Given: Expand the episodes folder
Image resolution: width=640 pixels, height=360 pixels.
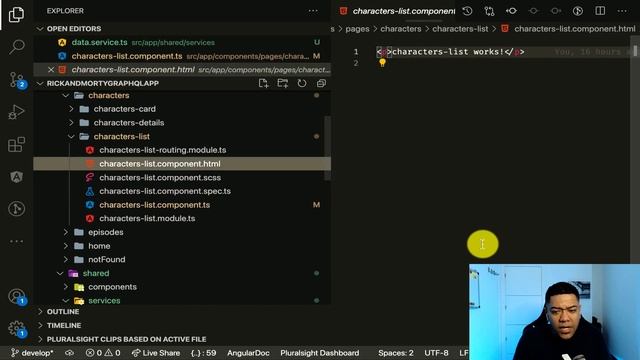Looking at the screenshot, I should point(66,232).
